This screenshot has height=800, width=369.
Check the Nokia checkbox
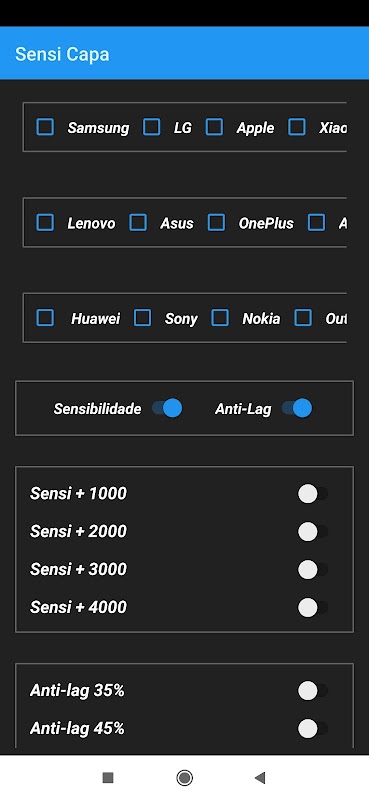[220, 318]
